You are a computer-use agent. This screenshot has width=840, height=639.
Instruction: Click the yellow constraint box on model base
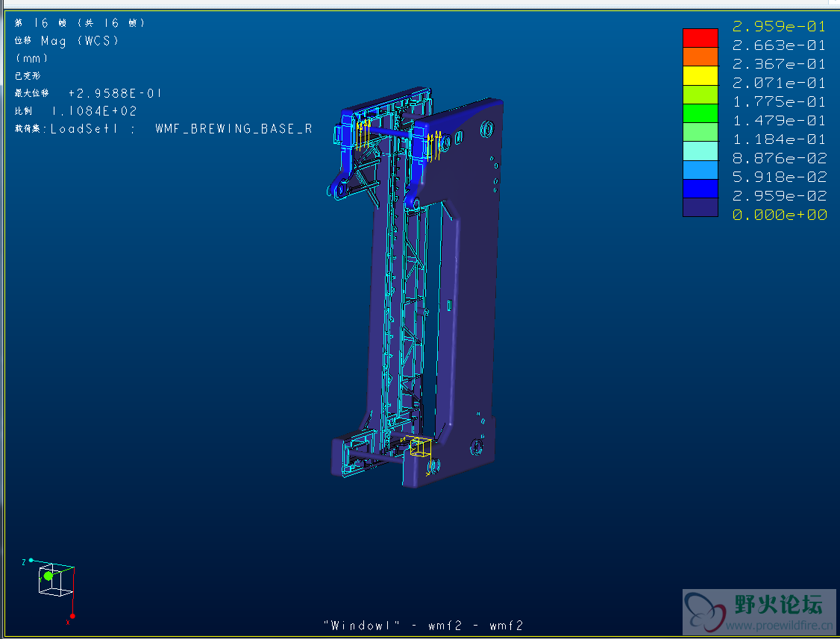pos(421,447)
